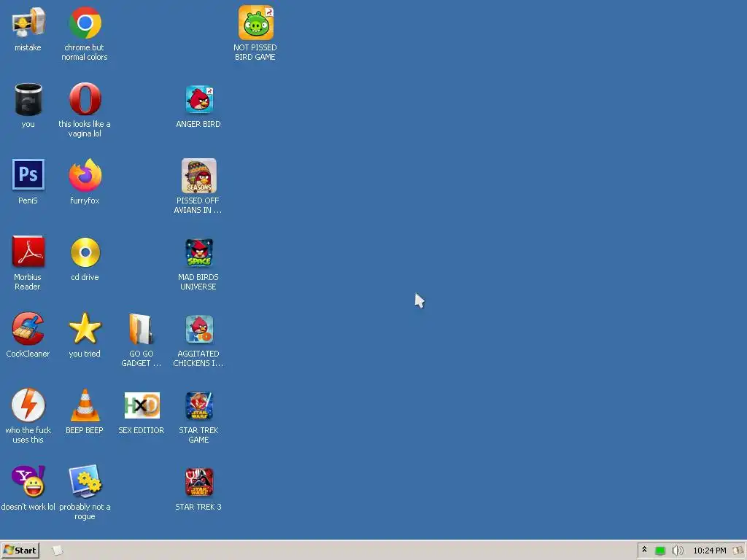This screenshot has height=560, width=747.
Task: Open the volume speaker tray icon
Action: [677, 551]
